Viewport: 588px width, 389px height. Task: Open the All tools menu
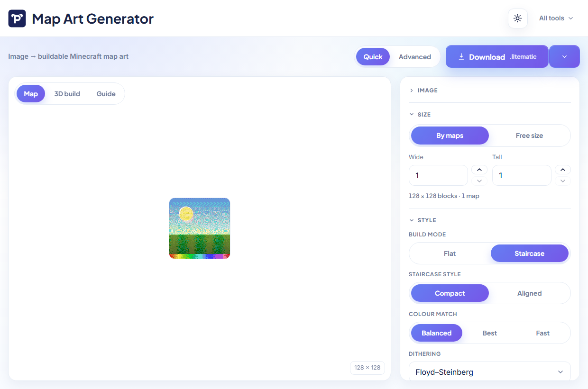pos(556,18)
